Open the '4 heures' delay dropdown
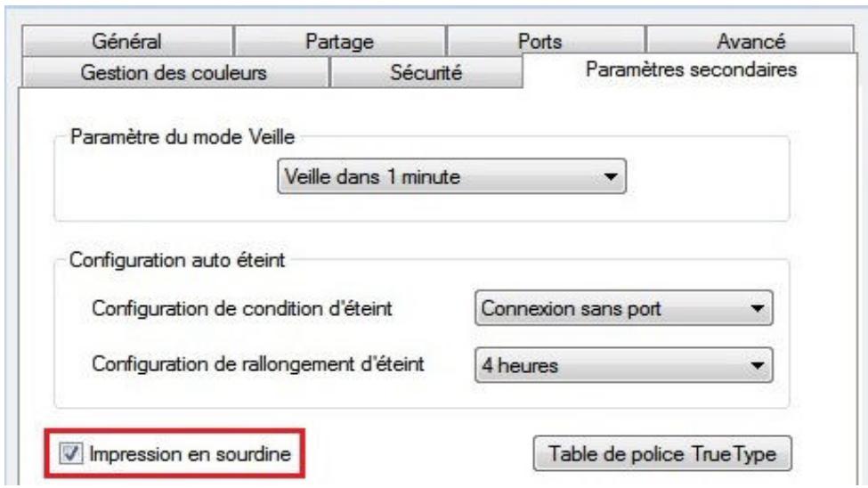This screenshot has height=488, width=868. [x=621, y=365]
